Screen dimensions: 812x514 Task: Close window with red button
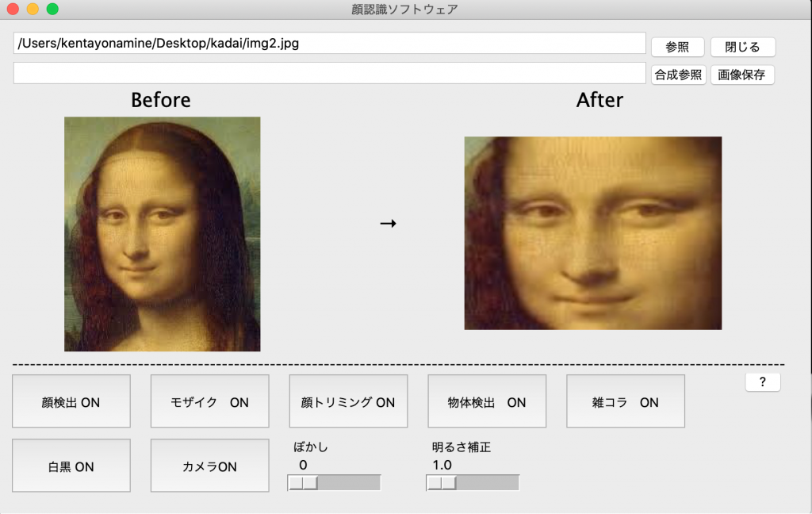point(13,9)
